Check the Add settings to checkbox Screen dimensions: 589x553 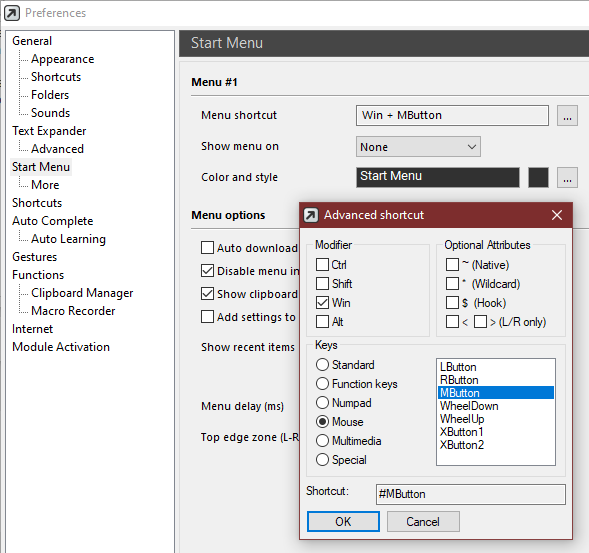207,316
